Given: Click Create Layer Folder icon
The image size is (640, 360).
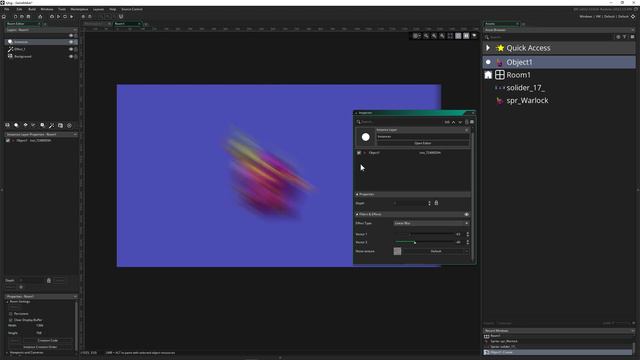Looking at the screenshot, I should pos(60,125).
